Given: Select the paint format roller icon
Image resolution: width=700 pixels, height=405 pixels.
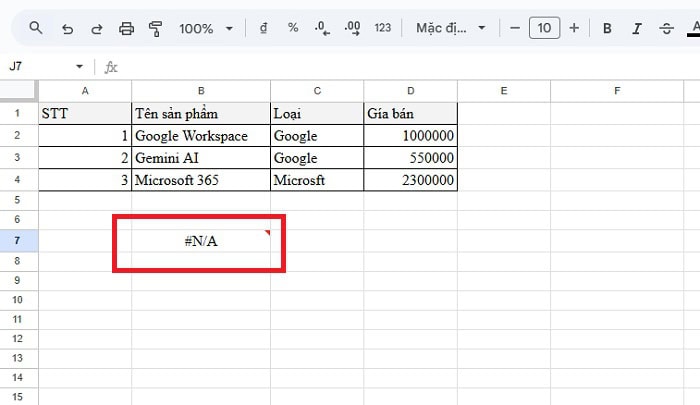Looking at the screenshot, I should point(155,28).
